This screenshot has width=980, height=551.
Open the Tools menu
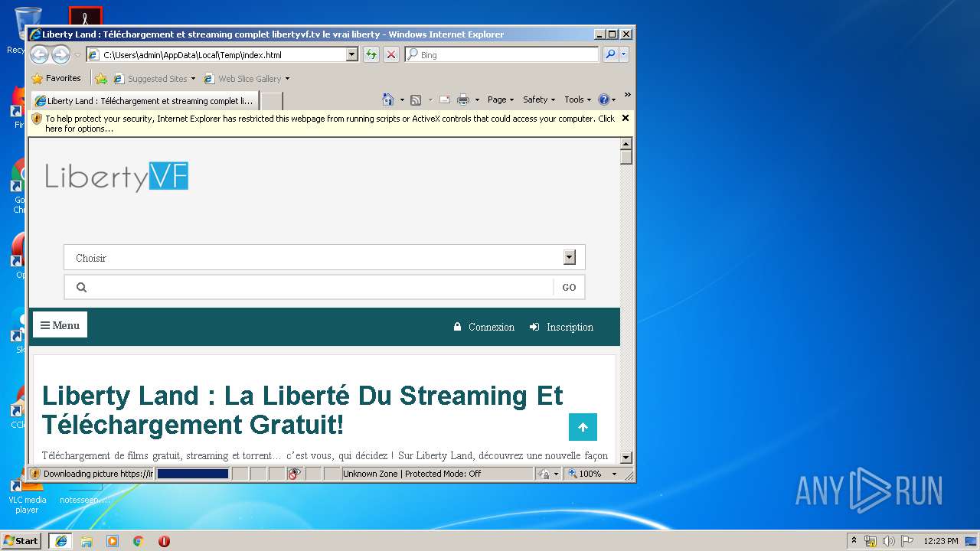coord(577,99)
